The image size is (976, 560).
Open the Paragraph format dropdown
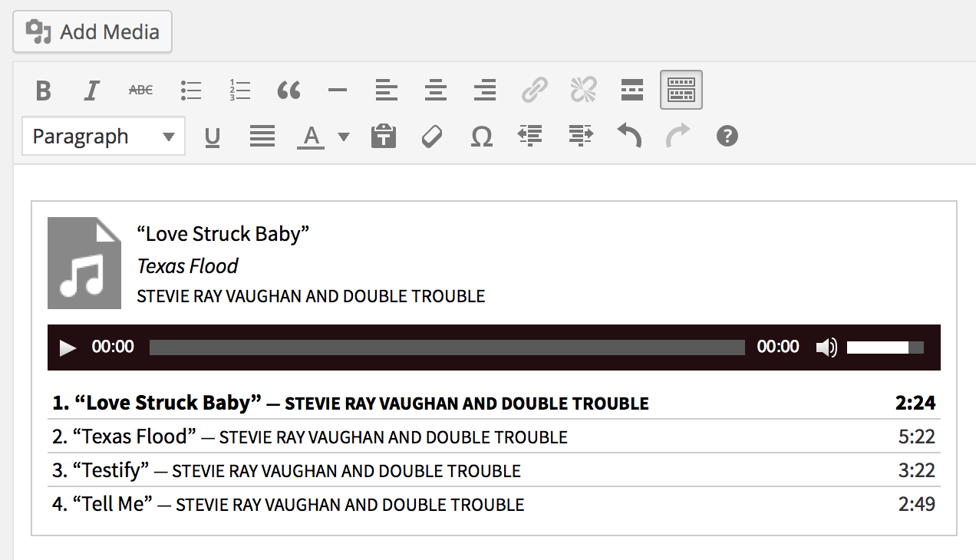pos(104,137)
